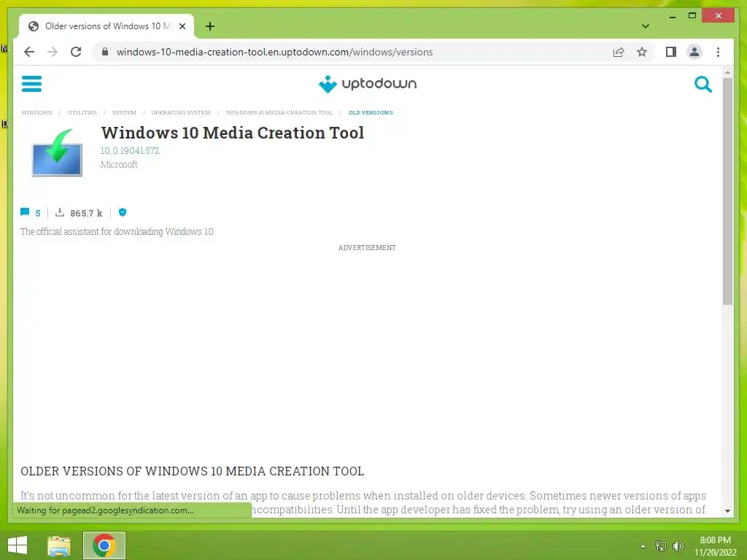
Task: Click the scrollbar down arrow
Action: click(727, 511)
